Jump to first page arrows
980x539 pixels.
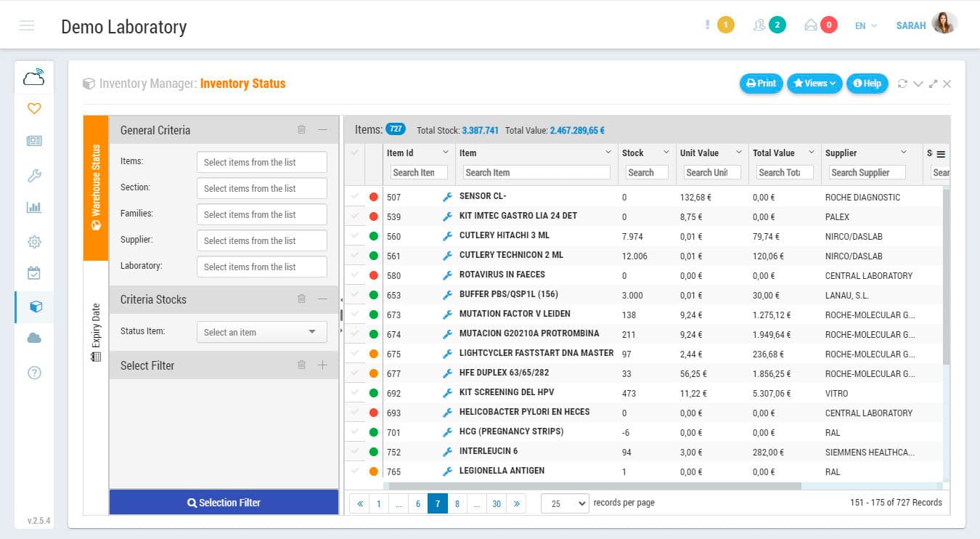[x=359, y=503]
